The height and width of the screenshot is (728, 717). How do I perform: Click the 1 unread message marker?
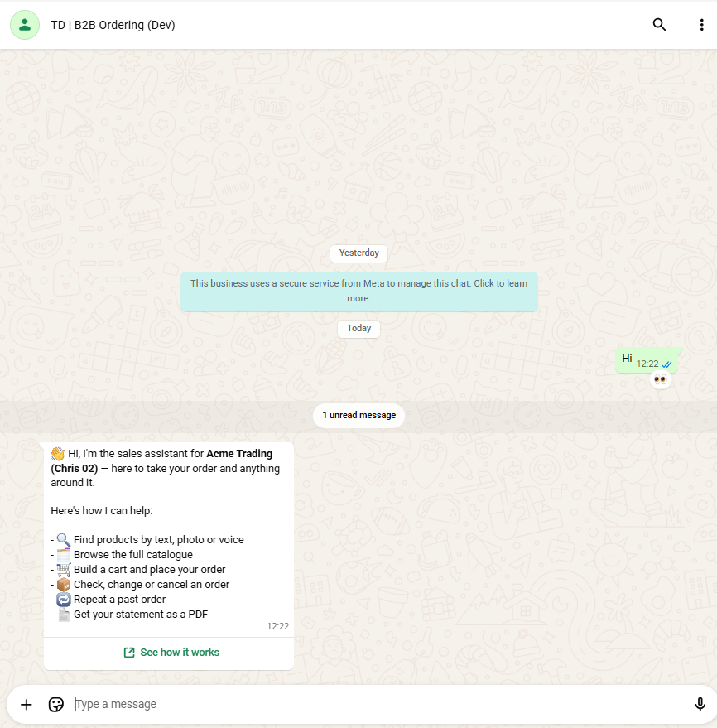(358, 415)
